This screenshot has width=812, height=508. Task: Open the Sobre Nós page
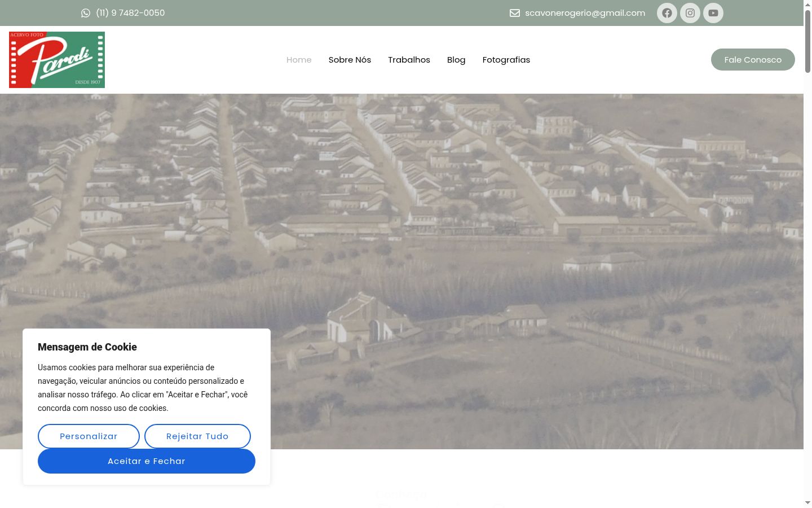(350, 60)
